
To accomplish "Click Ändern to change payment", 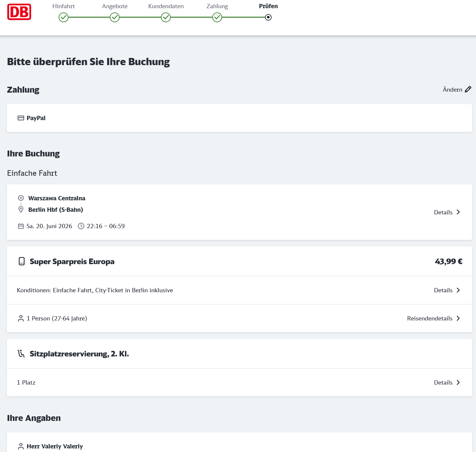I will click(x=452, y=89).
